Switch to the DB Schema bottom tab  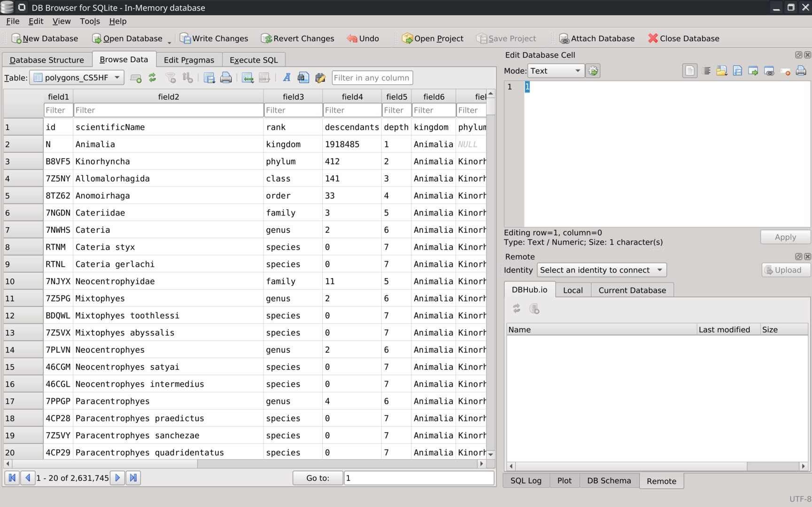pos(609,481)
